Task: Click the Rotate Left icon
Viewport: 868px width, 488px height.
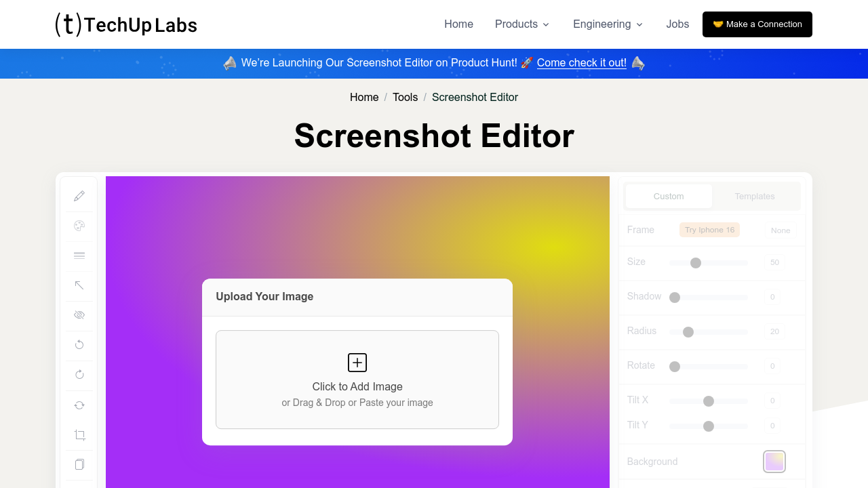Action: (x=79, y=345)
